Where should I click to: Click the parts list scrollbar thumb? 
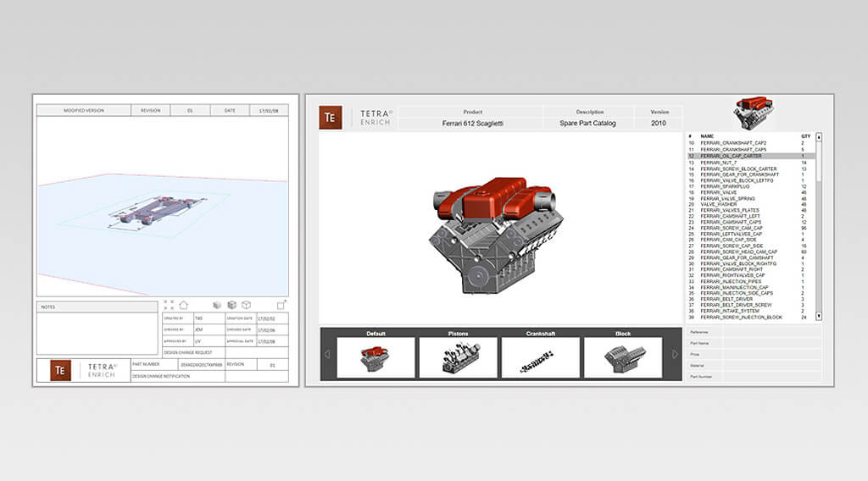[x=819, y=160]
